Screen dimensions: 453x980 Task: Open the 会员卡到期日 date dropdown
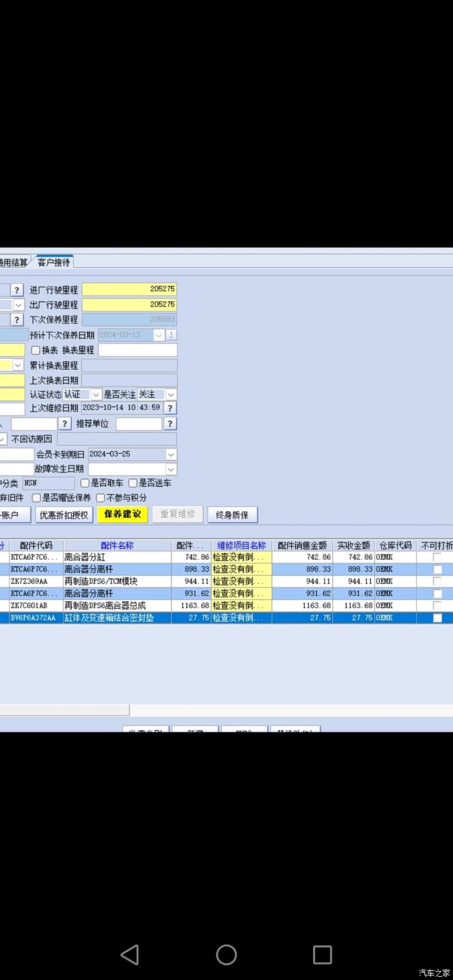(171, 454)
